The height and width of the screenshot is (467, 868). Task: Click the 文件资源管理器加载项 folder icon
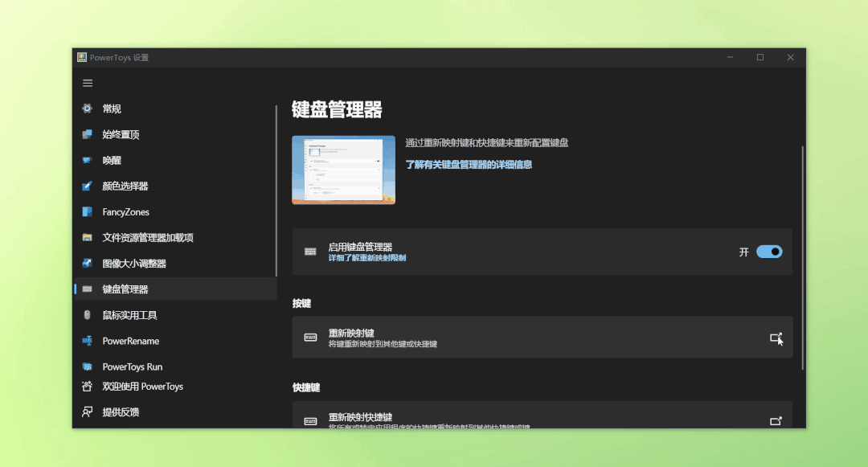[87, 237]
